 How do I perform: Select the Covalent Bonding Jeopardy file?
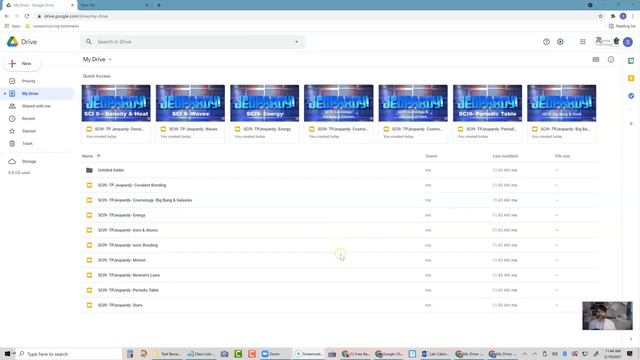(341, 185)
